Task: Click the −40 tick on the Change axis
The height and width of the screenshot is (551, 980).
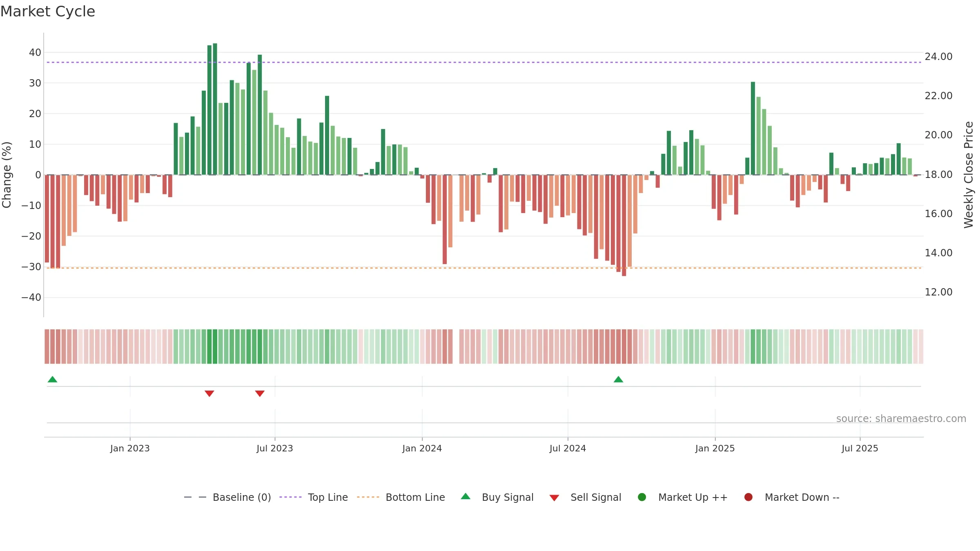Action: point(31,297)
